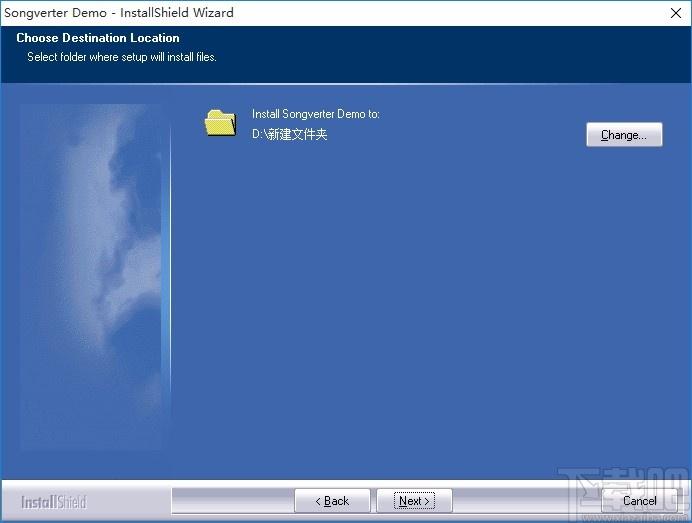Click the Change... button
Screen dimensions: 692x523
(624, 135)
